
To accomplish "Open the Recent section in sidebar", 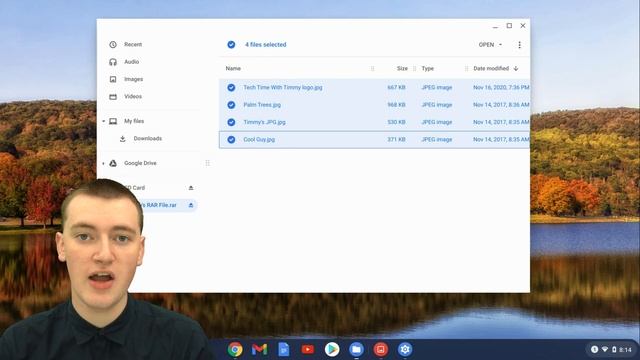I will pos(133,44).
